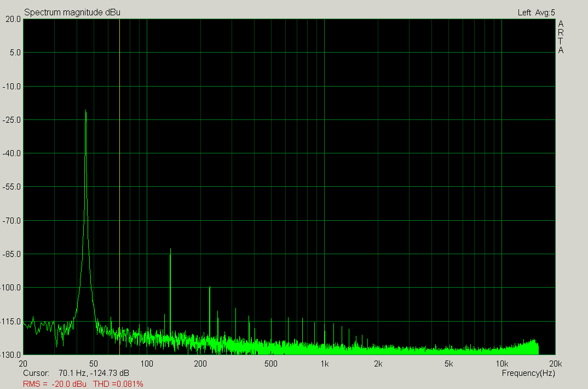Click the lowest frequency axis label "20"
The image size is (588, 389).
coord(23,363)
